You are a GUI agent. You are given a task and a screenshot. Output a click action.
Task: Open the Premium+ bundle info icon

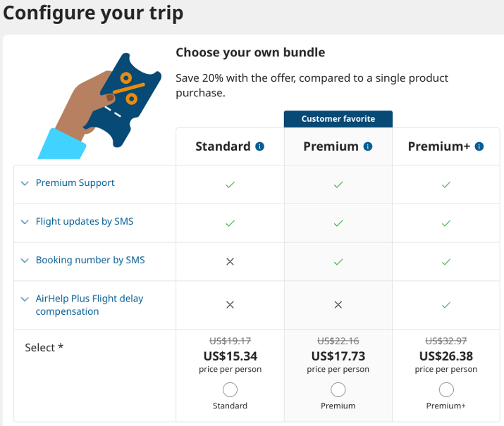[x=479, y=146]
